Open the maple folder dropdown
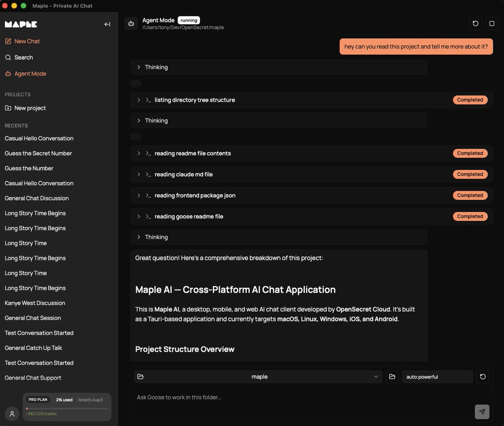504x426 pixels. tap(258, 376)
